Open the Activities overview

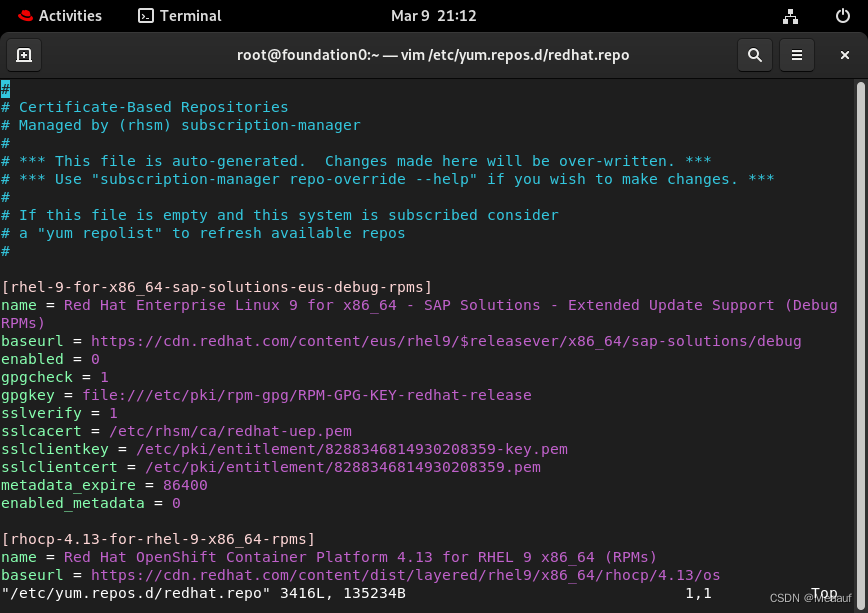[x=70, y=16]
